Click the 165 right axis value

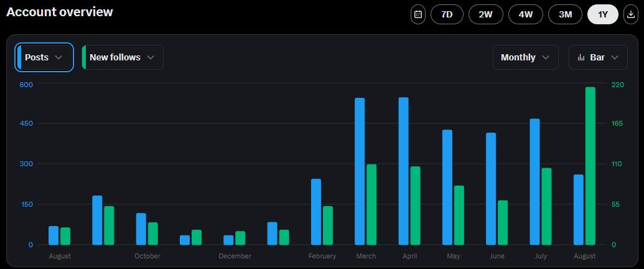coord(617,123)
